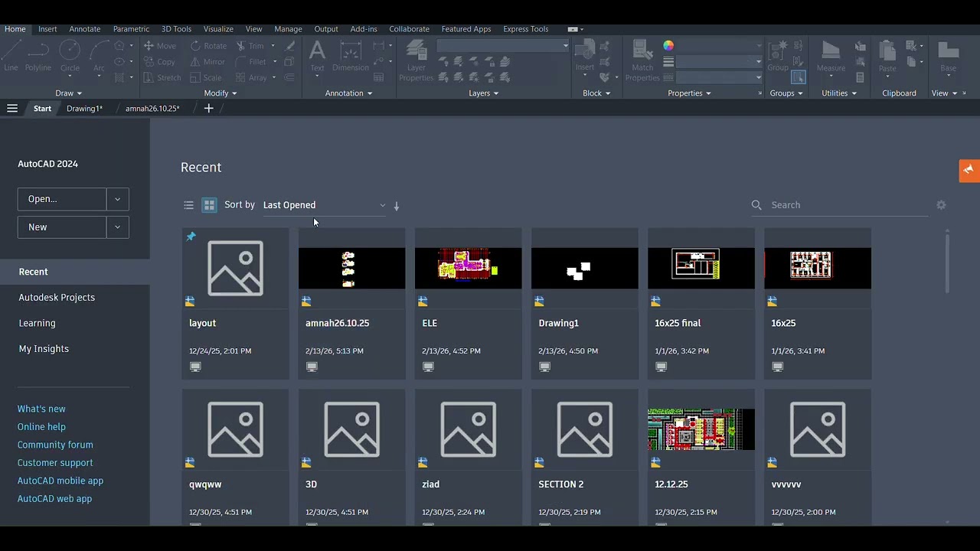Click the Insert block icon

585,56
